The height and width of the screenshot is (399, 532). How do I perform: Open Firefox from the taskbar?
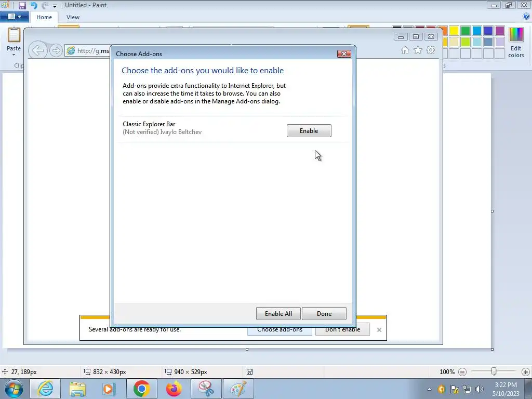[174, 389]
